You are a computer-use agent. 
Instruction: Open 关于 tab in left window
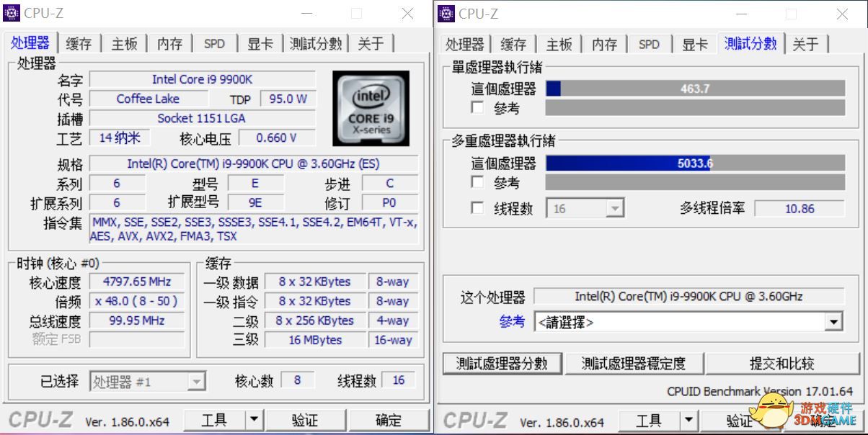click(x=371, y=43)
